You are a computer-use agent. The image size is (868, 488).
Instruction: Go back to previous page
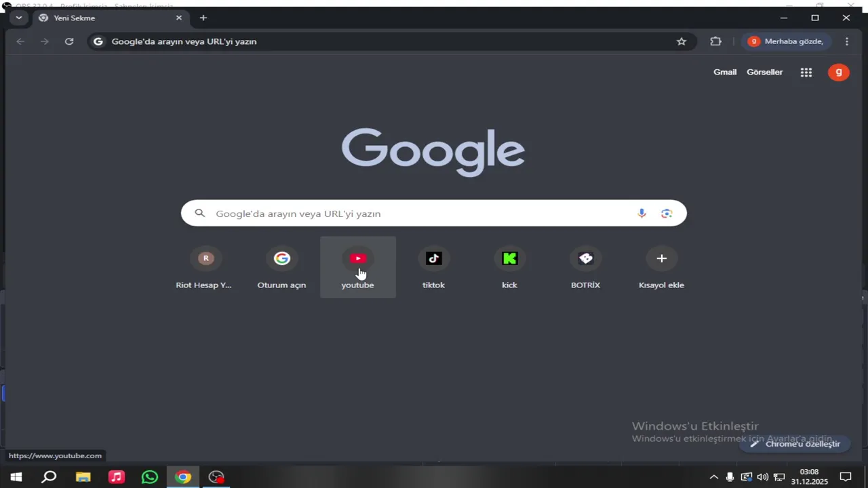[20, 41]
